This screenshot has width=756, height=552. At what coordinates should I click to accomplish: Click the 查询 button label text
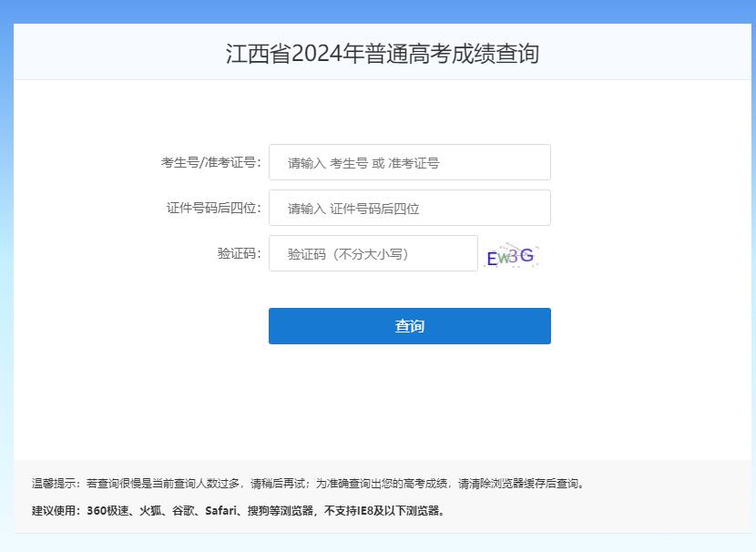(409, 325)
